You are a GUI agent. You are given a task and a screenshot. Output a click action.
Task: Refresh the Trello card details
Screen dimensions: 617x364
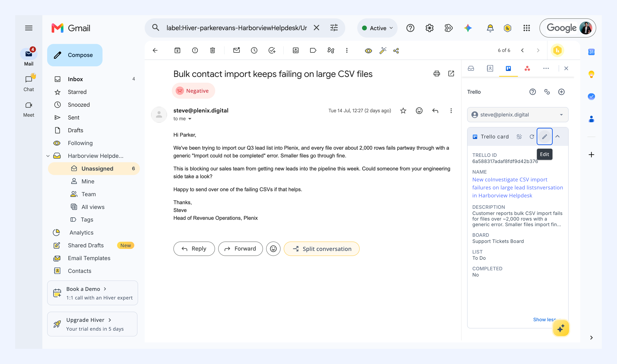point(532,137)
